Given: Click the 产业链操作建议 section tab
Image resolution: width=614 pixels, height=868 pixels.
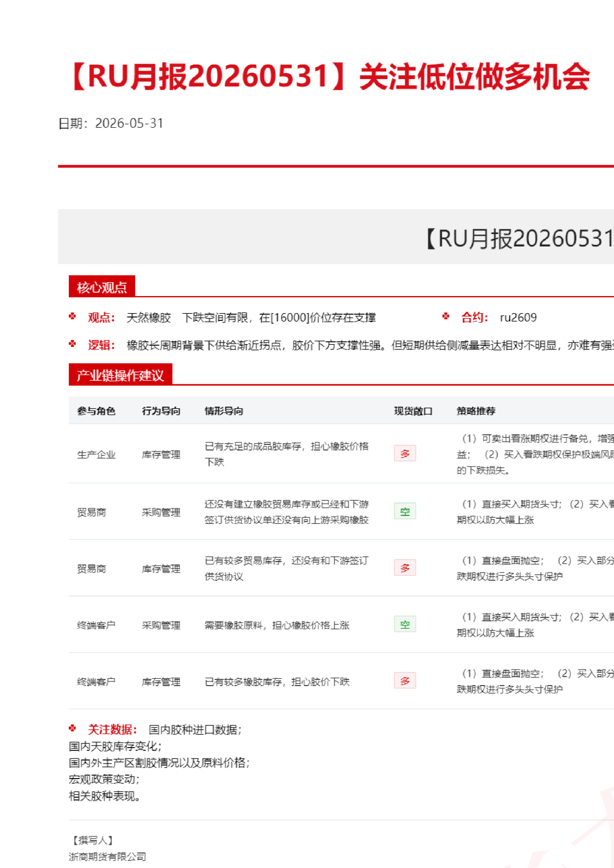Looking at the screenshot, I should pyautogui.click(x=120, y=375).
